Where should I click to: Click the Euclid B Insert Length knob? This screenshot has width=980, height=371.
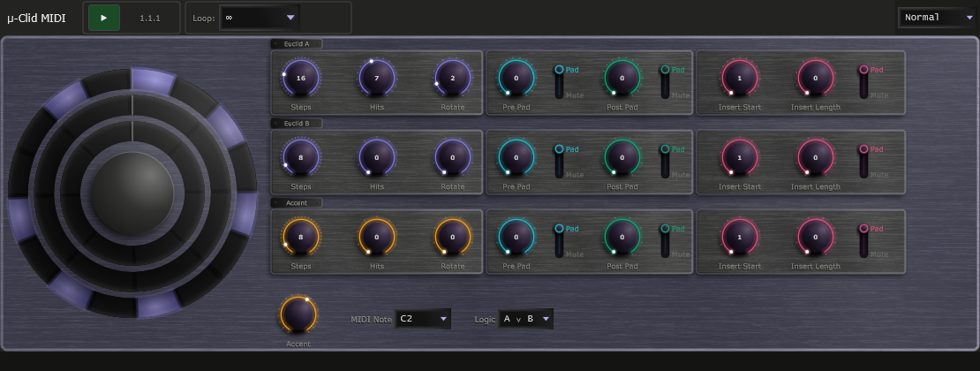click(x=816, y=157)
